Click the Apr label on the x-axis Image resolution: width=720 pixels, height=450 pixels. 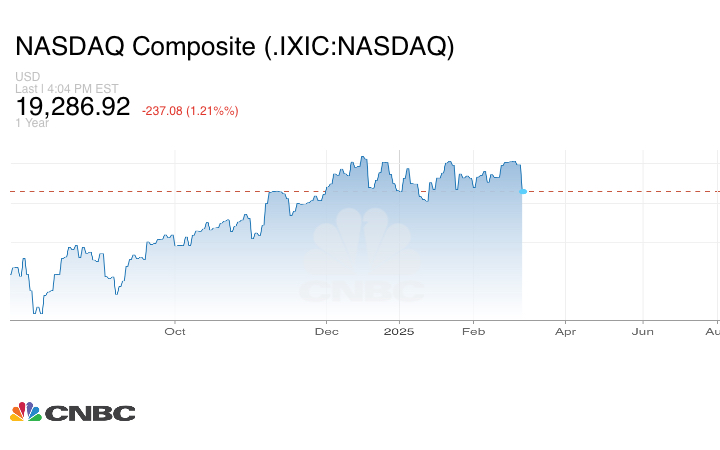click(565, 330)
